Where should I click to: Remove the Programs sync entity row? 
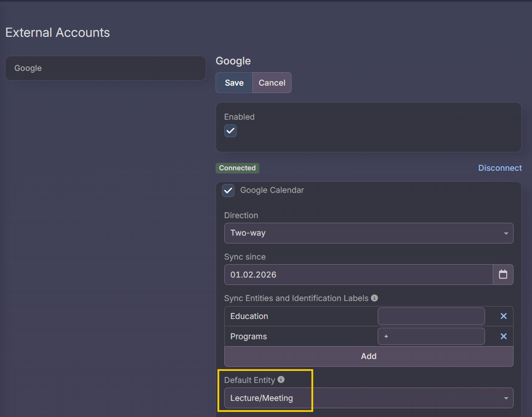(x=503, y=336)
